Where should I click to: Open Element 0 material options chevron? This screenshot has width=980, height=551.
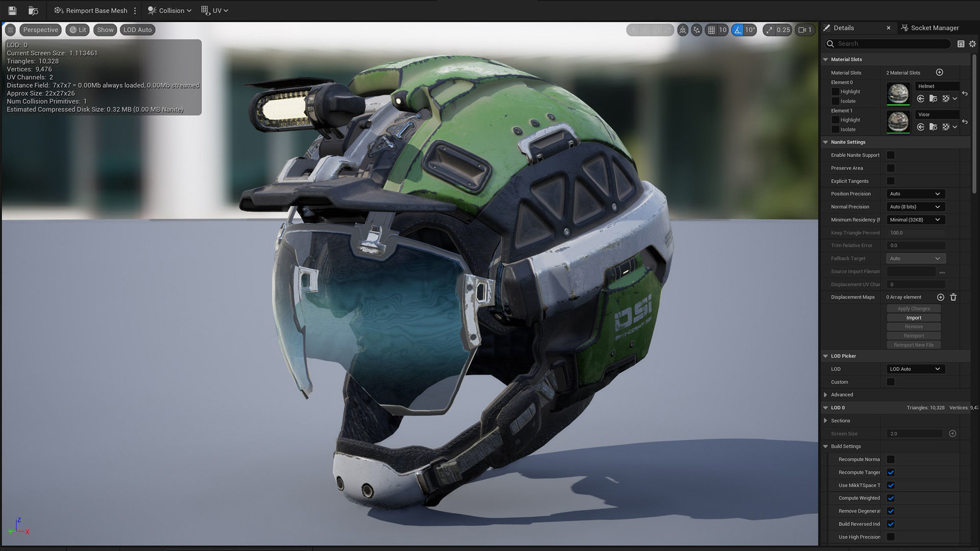955,98
